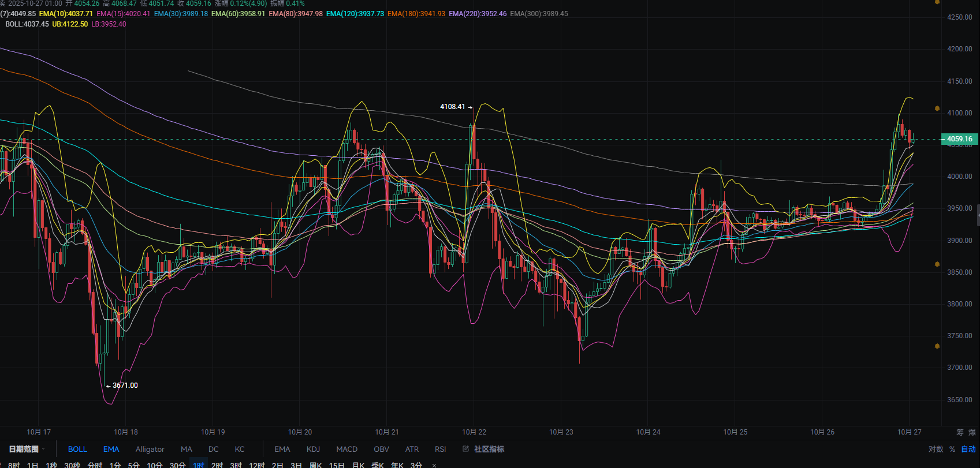Click the 爆 liquidation icon
Viewport: 980px width, 468px height.
click(972, 432)
